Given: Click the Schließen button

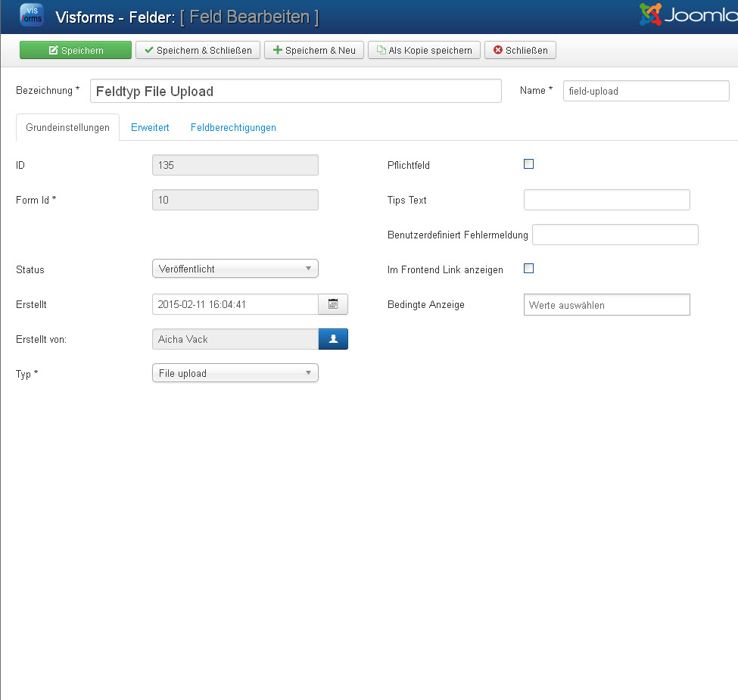Looking at the screenshot, I should pyautogui.click(x=520, y=50).
